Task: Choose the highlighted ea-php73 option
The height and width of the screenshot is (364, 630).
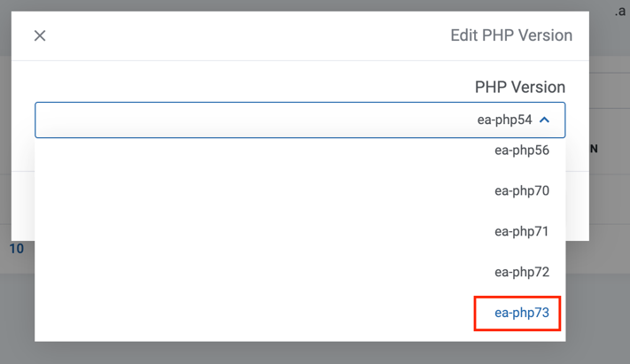Action: click(x=522, y=313)
